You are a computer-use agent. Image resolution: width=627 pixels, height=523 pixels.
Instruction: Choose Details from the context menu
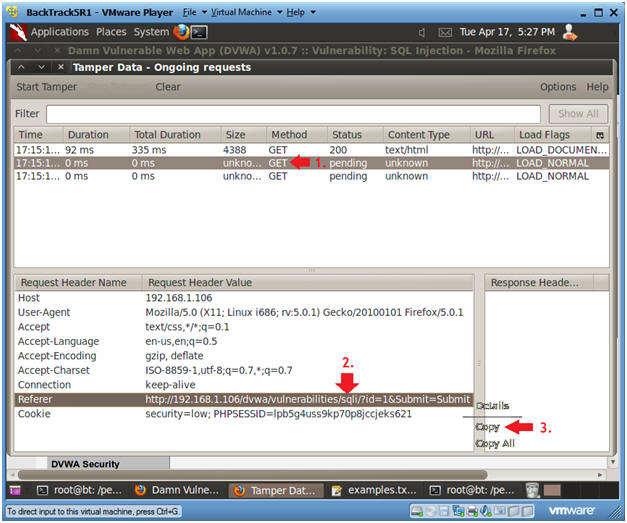493,406
